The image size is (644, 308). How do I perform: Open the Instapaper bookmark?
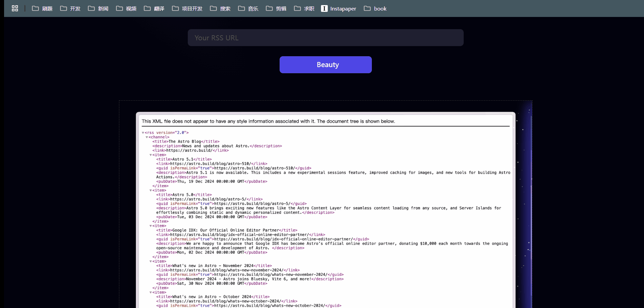click(339, 8)
